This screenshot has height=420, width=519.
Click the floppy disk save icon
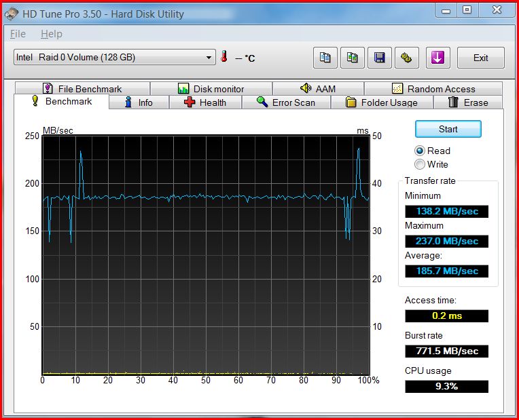(380, 58)
